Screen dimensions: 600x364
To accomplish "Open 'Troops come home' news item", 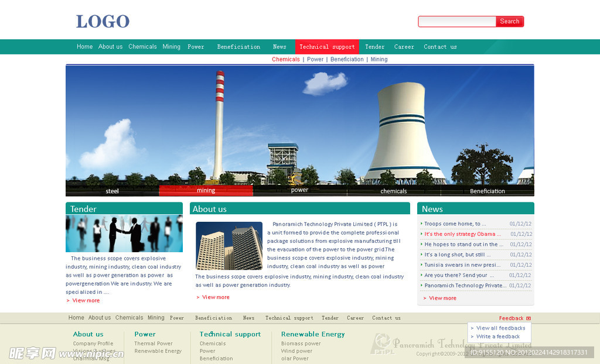I will coord(455,224).
